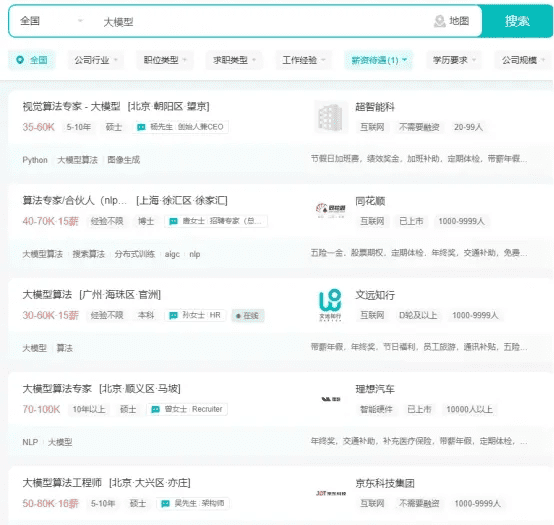Viewport: 554px width, 525px height.
Task: Open chat icon for 曾女士 Recruiter
Action: click(x=155, y=409)
